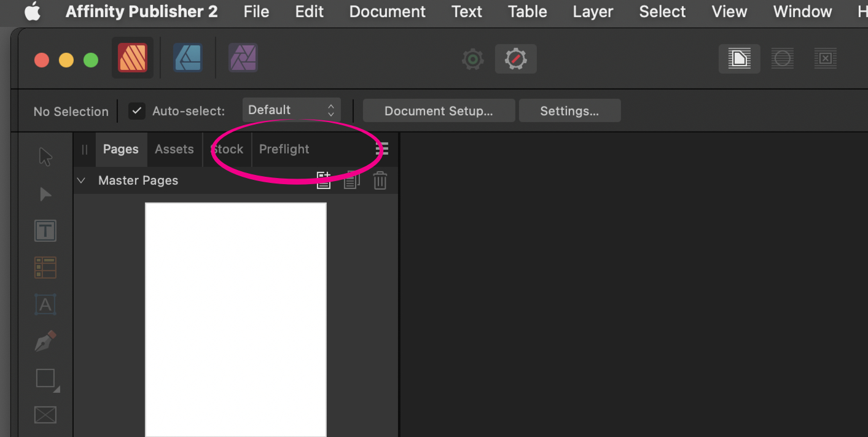
Task: Click the Master Pages heading text
Action: (x=138, y=180)
